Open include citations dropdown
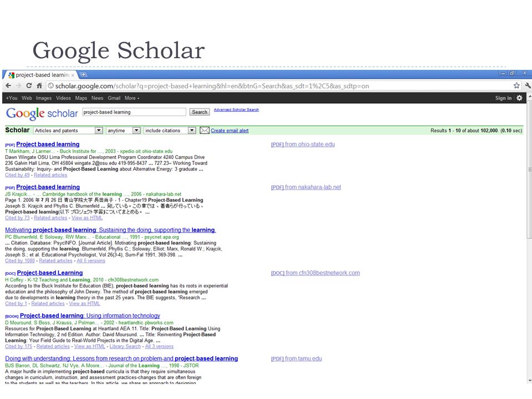The height and width of the screenshot is (399, 532). pos(170,130)
